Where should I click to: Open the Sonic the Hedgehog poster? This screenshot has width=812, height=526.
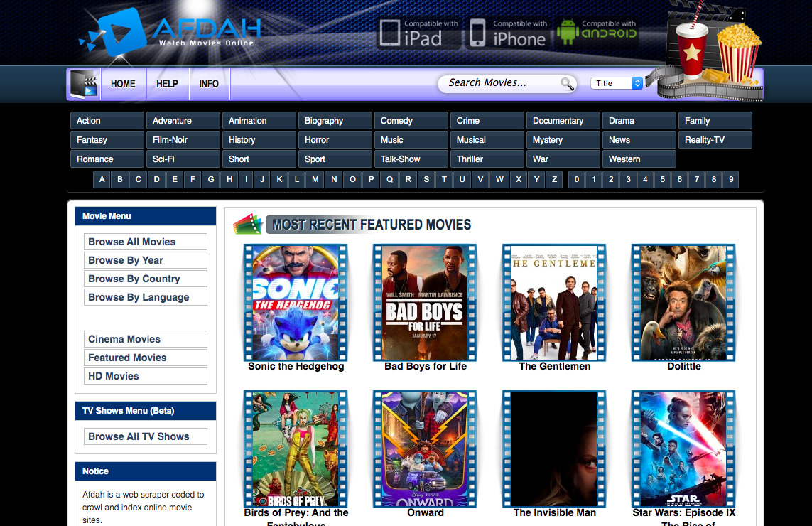296,302
